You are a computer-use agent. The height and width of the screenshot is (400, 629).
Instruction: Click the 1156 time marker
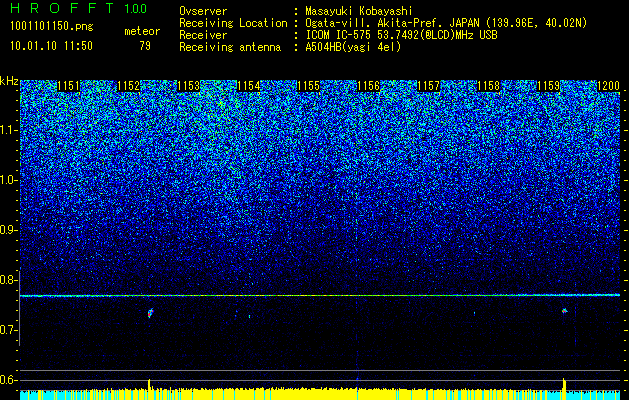tap(369, 86)
